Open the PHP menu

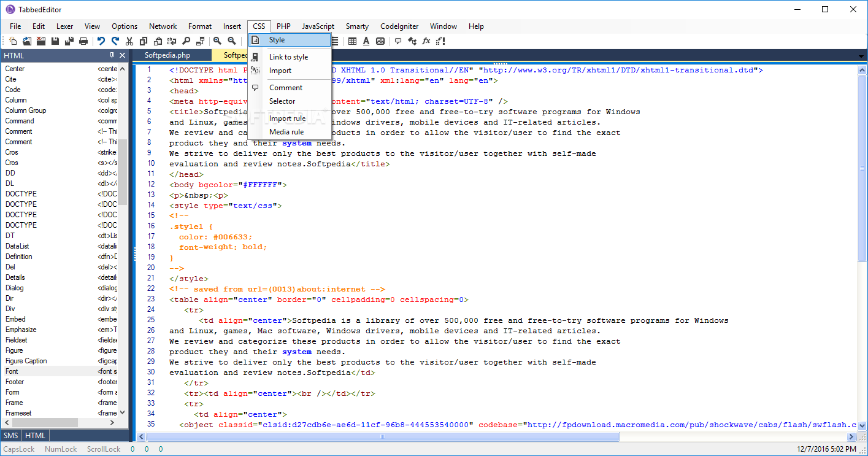click(283, 26)
